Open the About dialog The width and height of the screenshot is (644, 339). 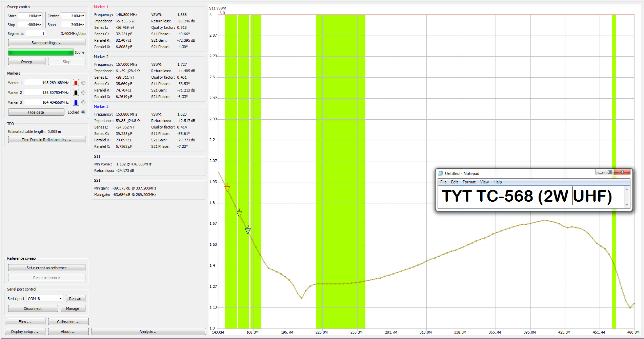click(x=68, y=332)
